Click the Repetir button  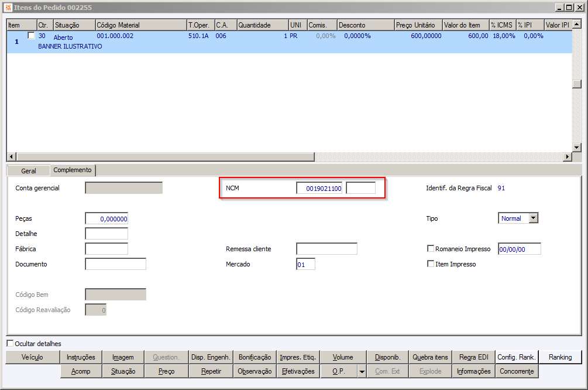tap(211, 371)
